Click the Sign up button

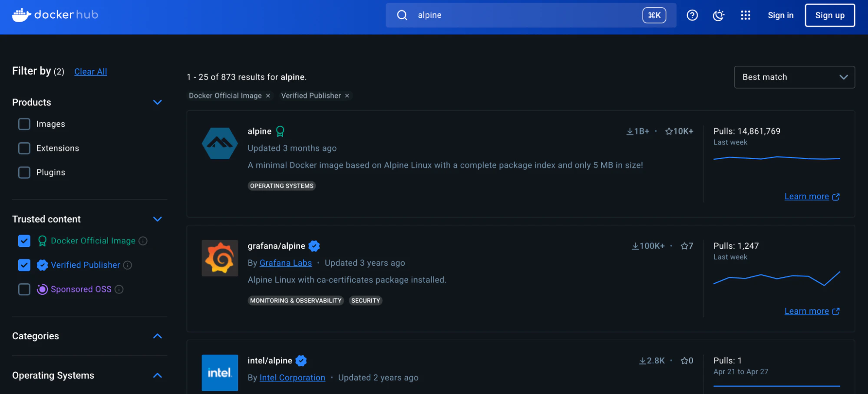click(830, 15)
